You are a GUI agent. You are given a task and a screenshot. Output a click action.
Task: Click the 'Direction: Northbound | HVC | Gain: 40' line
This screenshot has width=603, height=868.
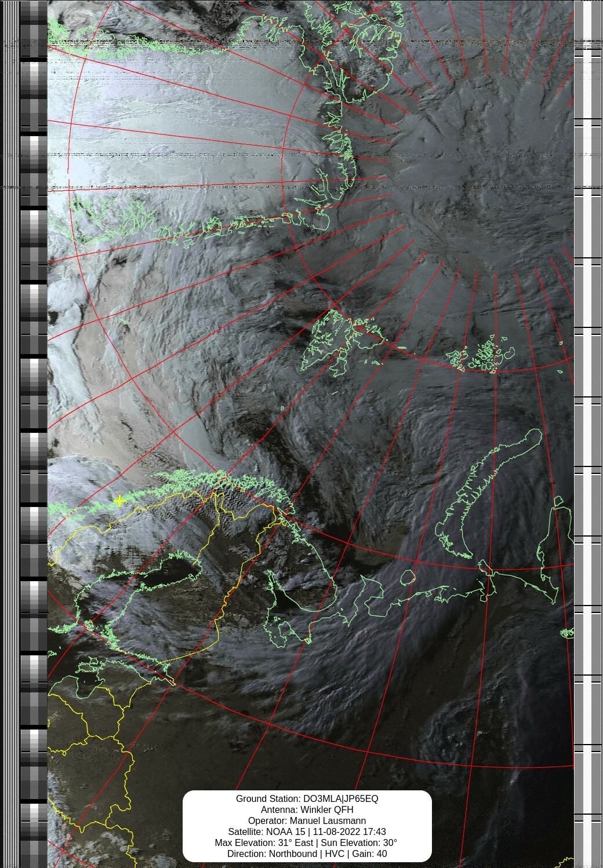[307, 854]
